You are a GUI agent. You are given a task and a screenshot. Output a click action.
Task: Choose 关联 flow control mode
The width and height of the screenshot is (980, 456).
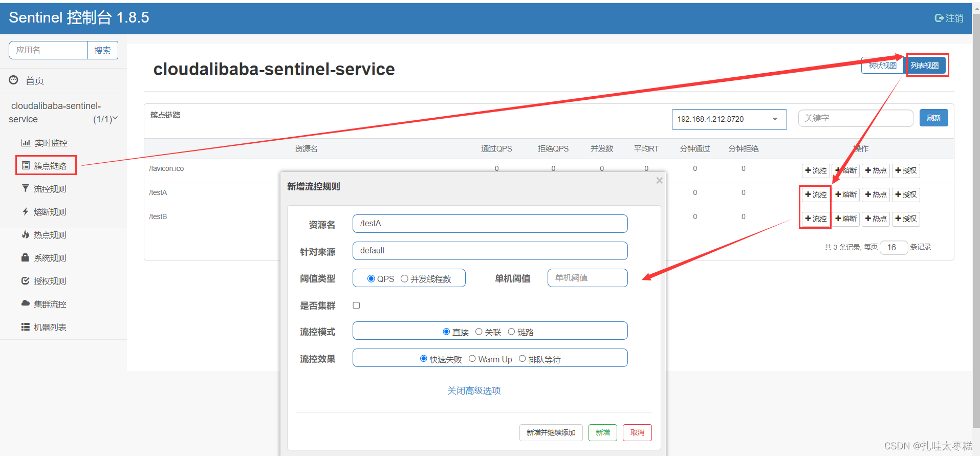[x=479, y=332]
